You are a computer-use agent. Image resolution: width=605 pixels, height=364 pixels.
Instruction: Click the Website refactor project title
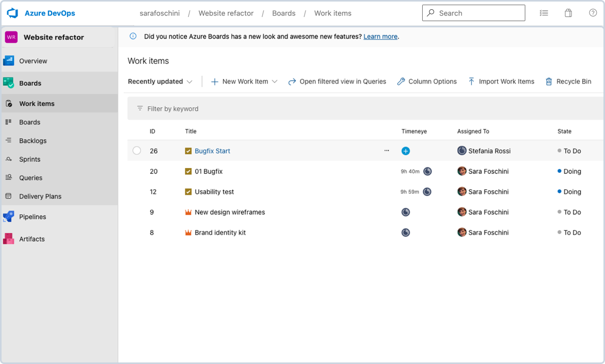(x=54, y=37)
